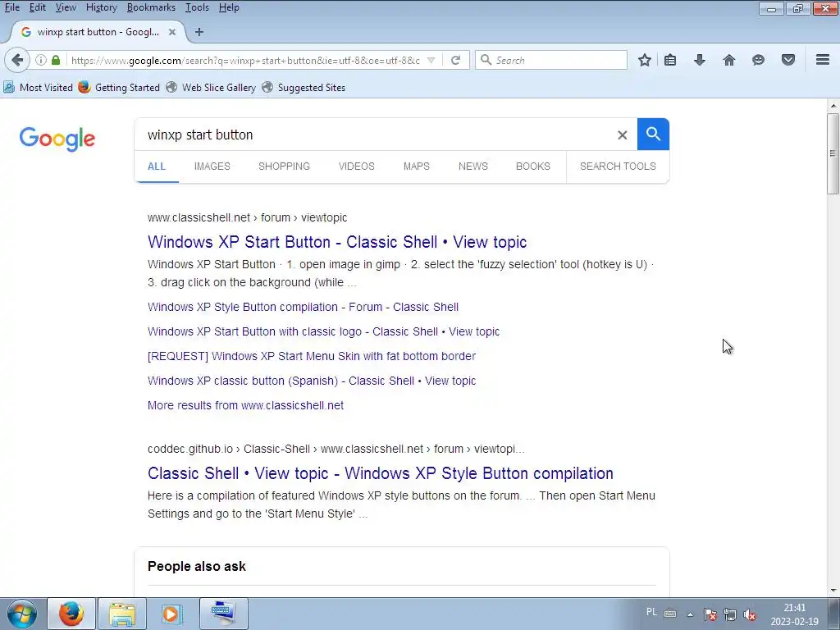Open Web Slice Gallery bookmark
The width and height of the screenshot is (840, 630).
point(211,87)
